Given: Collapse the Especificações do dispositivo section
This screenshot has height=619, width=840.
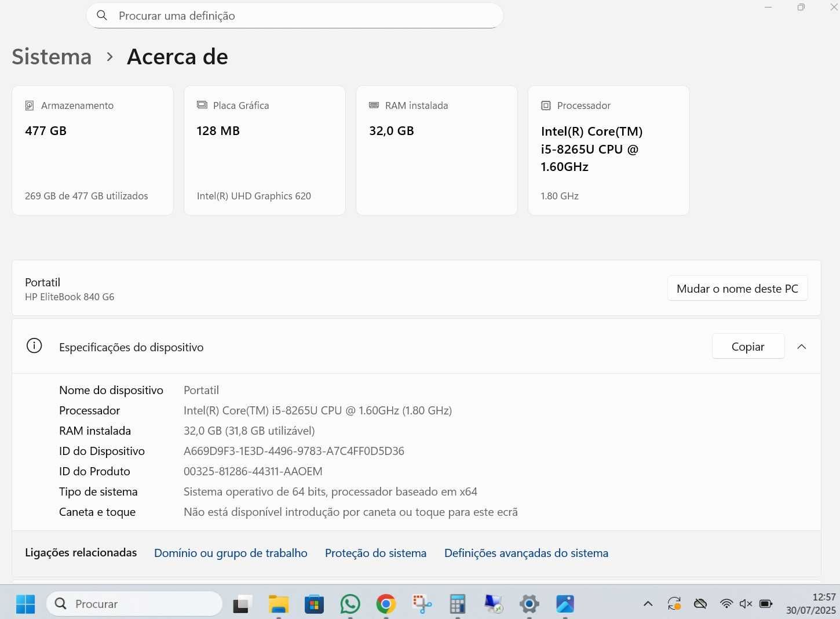Looking at the screenshot, I should [x=802, y=347].
